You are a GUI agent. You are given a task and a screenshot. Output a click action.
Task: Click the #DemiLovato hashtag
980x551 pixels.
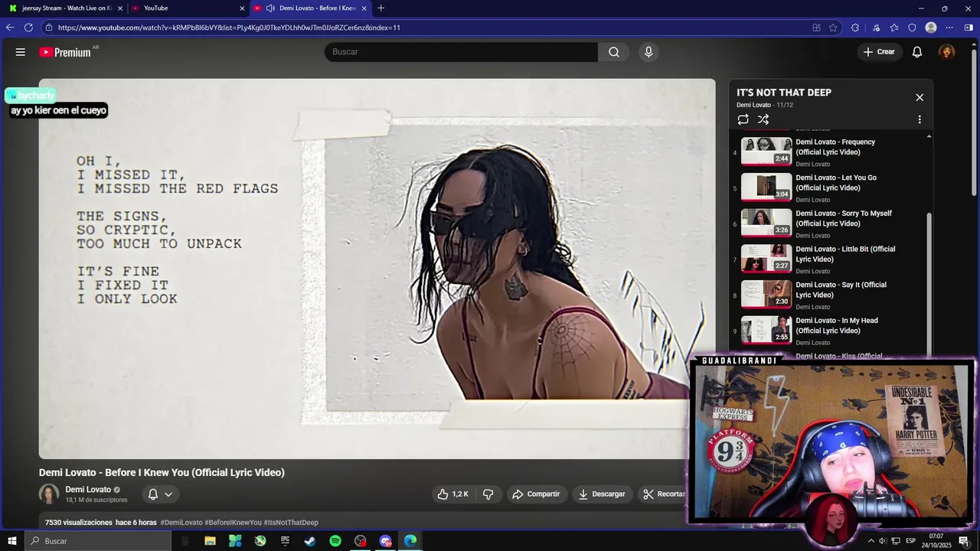[181, 523]
